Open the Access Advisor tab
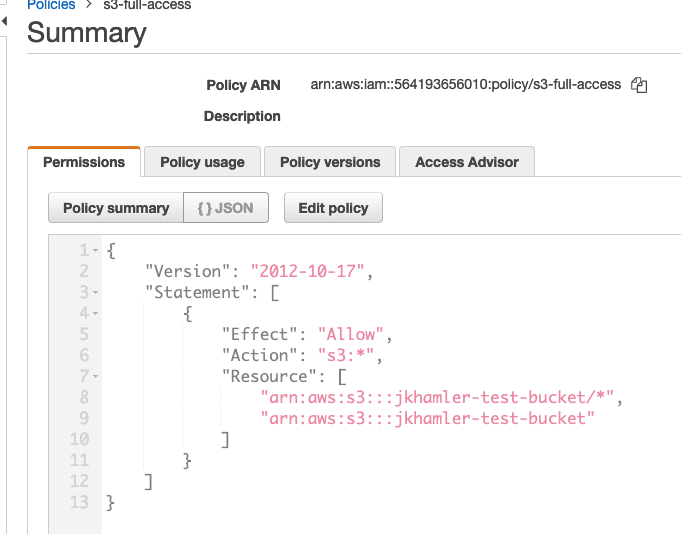Image resolution: width=681 pixels, height=534 pixels. click(467, 162)
